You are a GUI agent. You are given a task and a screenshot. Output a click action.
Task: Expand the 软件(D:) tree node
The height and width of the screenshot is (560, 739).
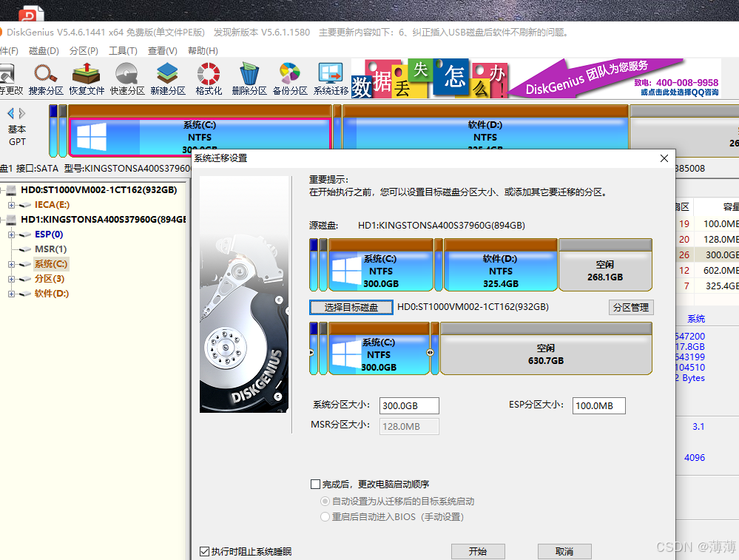(11, 294)
